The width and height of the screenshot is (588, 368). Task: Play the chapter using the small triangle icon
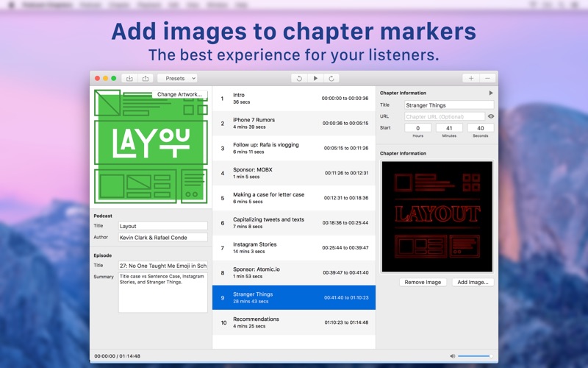click(491, 93)
